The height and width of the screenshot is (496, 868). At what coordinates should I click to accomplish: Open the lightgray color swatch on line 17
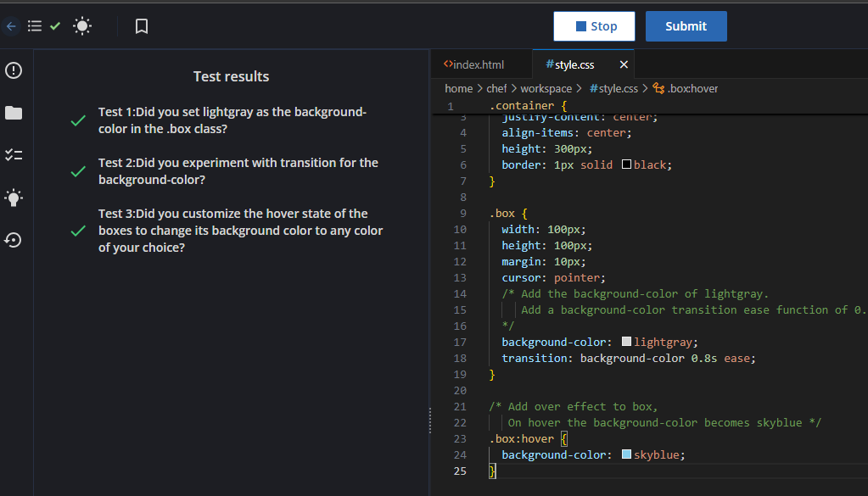626,341
